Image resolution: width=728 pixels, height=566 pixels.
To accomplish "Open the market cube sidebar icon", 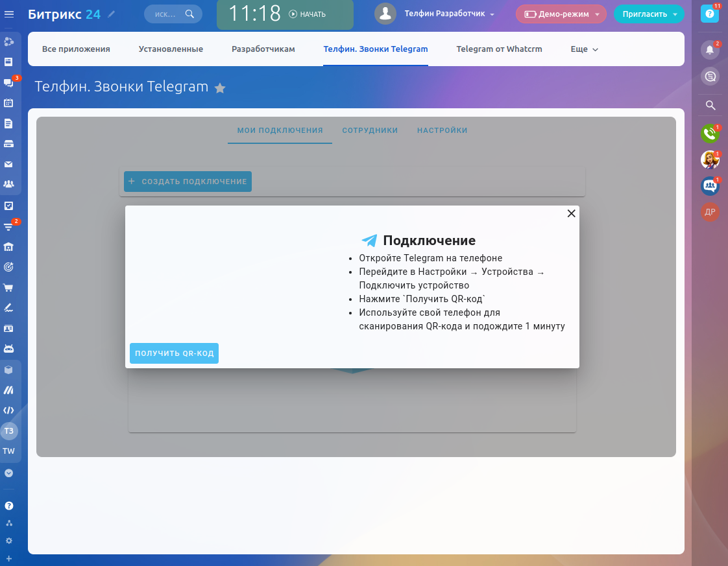I will (9, 370).
